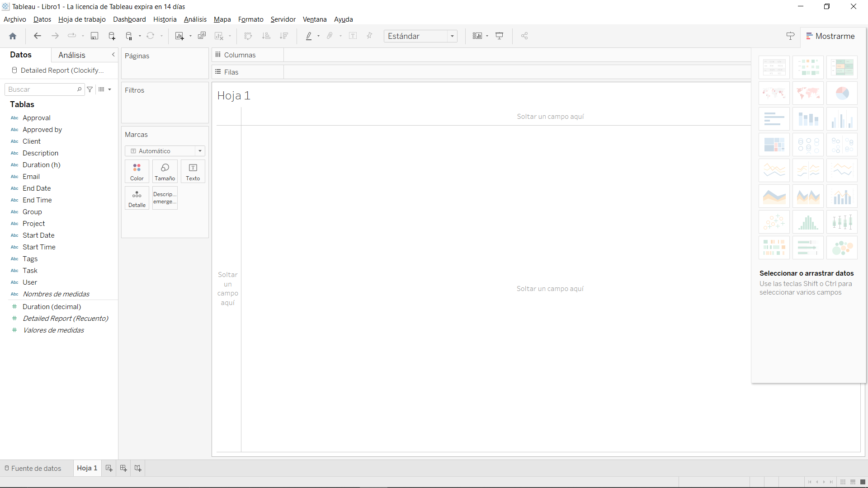Image resolution: width=868 pixels, height=488 pixels.
Task: Enter presentation mode from the toolbar
Action: (x=500, y=36)
